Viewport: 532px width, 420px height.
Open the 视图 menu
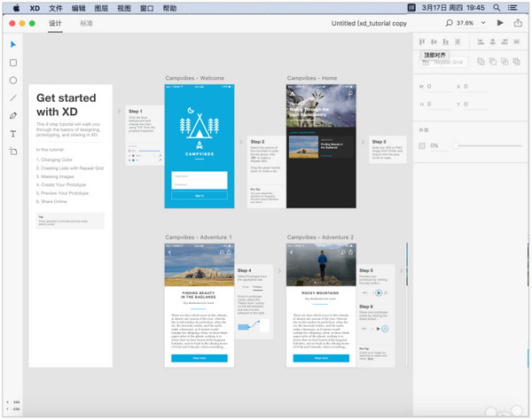coord(124,8)
